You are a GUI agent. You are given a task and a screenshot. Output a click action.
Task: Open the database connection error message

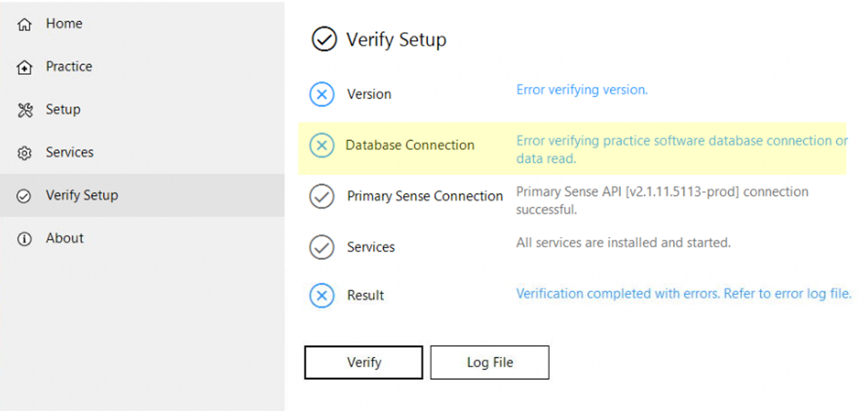pyautogui.click(x=679, y=150)
